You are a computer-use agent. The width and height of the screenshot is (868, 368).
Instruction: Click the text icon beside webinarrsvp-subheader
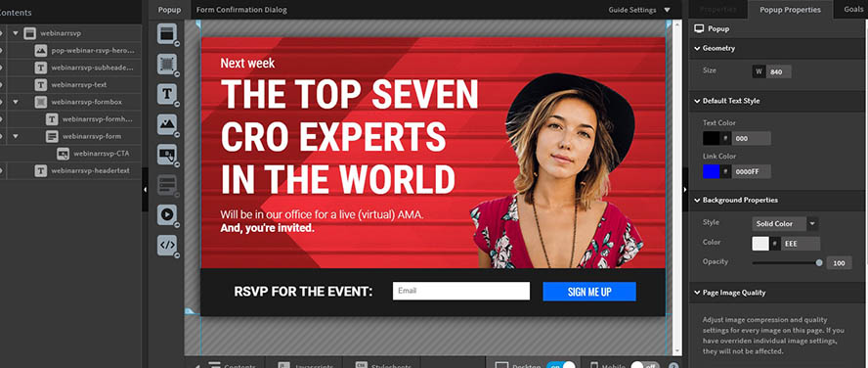click(x=40, y=68)
